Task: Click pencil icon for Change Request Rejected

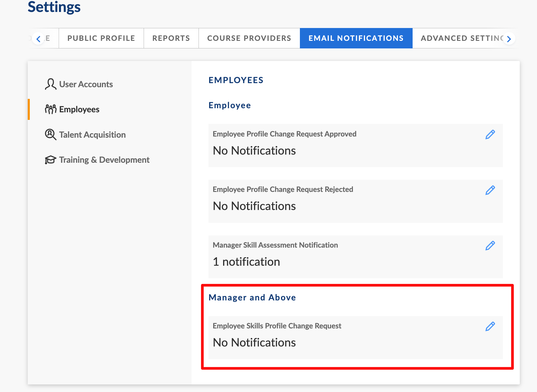Action: (490, 190)
